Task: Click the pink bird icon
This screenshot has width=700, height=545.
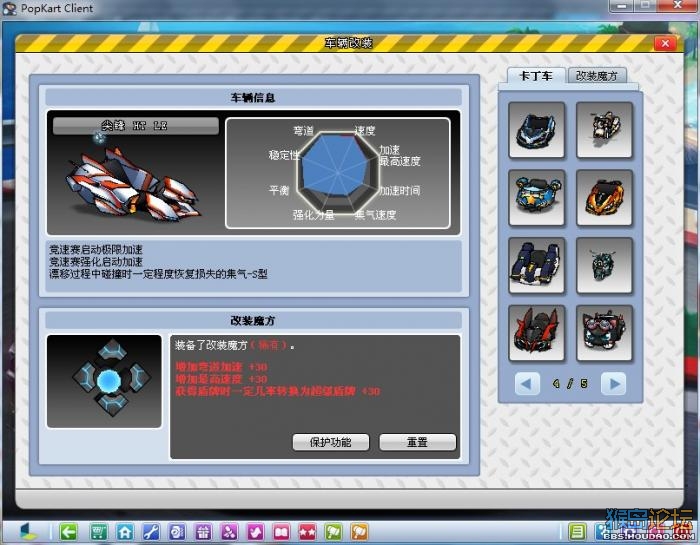Action: 255,532
